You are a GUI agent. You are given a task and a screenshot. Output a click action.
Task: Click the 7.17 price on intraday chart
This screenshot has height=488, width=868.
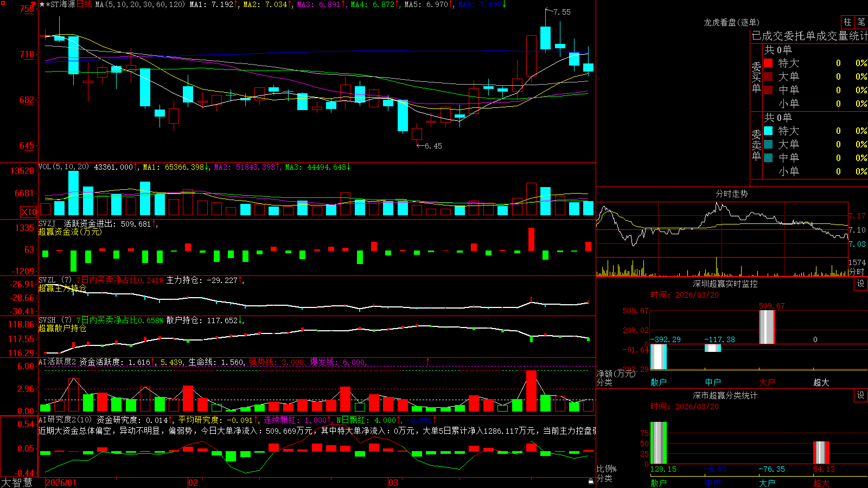click(x=857, y=216)
